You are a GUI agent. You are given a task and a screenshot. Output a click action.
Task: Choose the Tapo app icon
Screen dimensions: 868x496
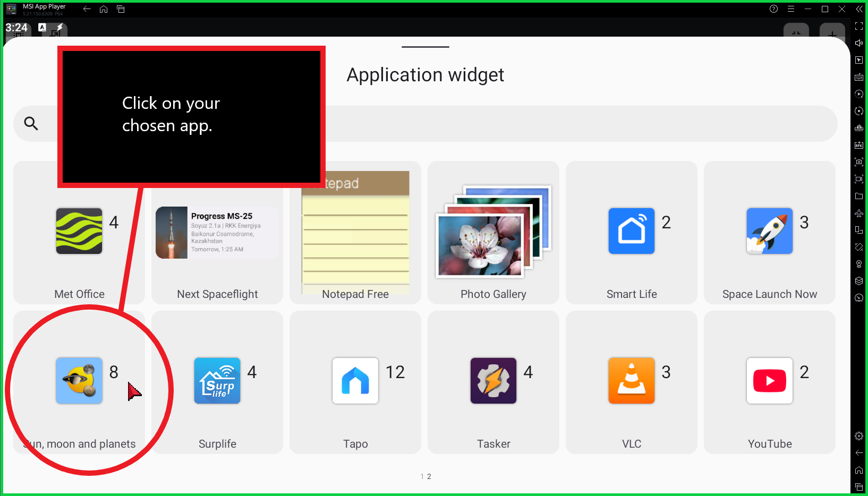(x=355, y=381)
